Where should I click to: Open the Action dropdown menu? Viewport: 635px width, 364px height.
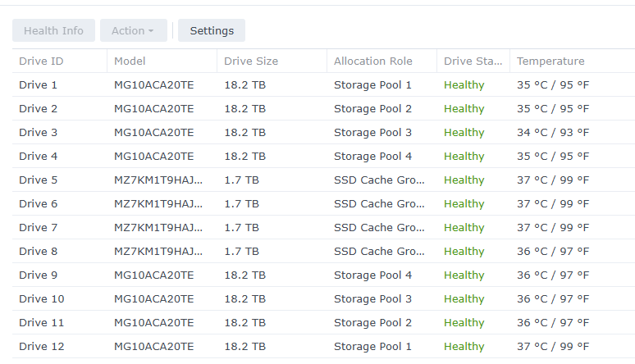[133, 30]
